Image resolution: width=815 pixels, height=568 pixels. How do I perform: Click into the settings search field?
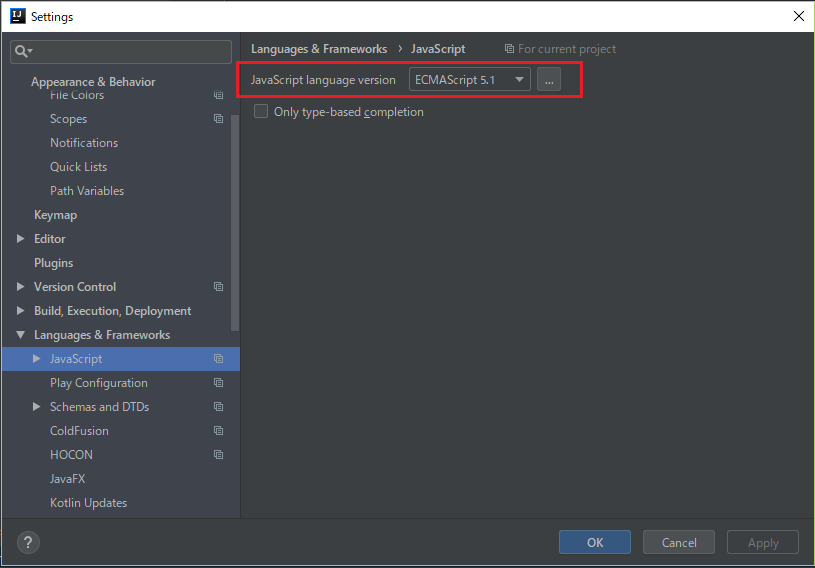[x=121, y=51]
